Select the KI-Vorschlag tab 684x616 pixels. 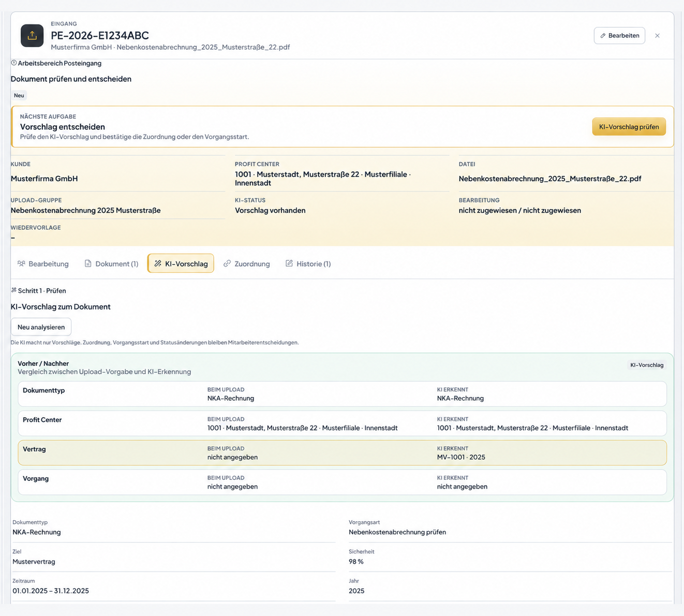click(181, 263)
